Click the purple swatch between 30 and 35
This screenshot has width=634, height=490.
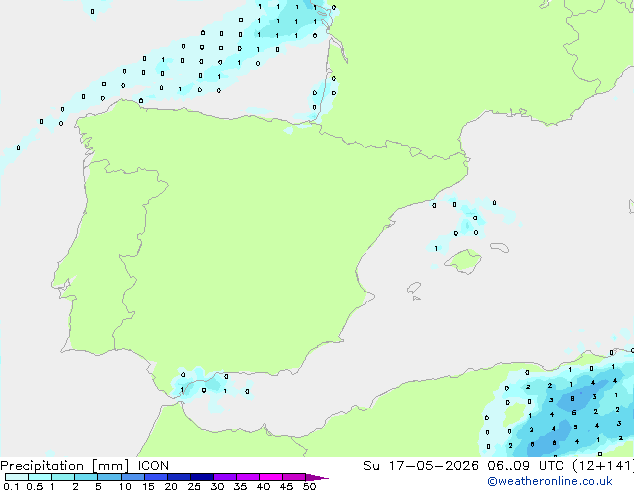click(x=224, y=477)
